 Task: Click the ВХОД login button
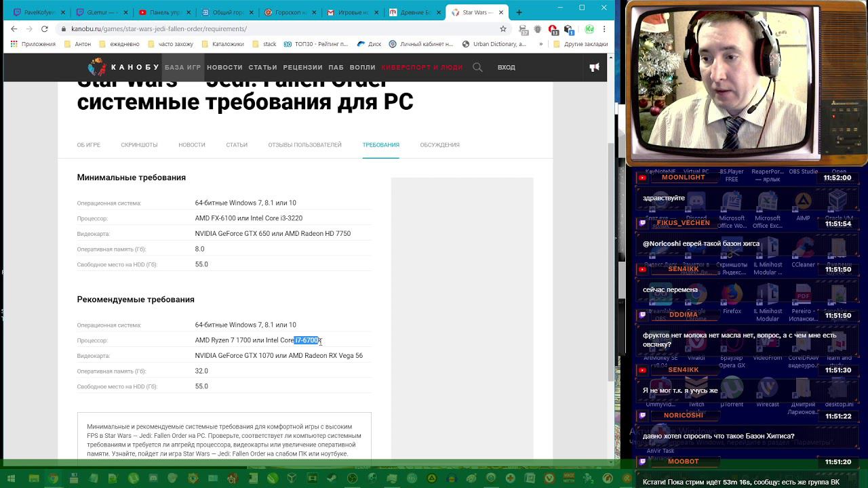(x=507, y=67)
